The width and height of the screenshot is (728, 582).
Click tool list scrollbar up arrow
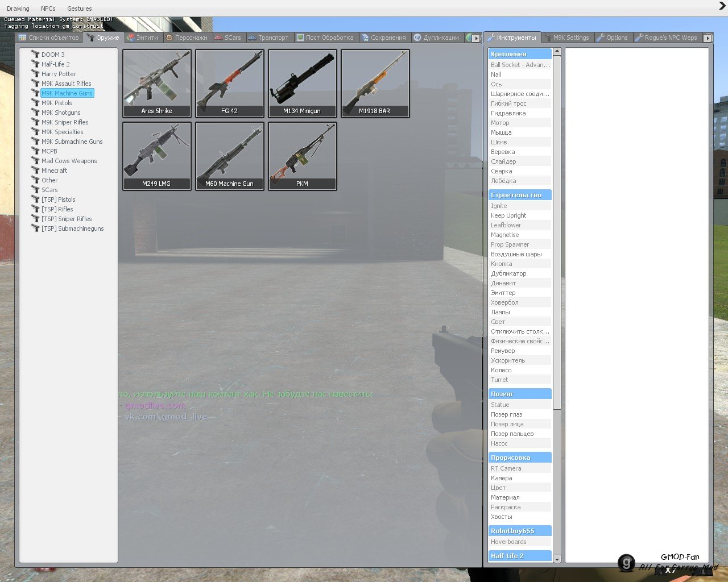(557, 52)
